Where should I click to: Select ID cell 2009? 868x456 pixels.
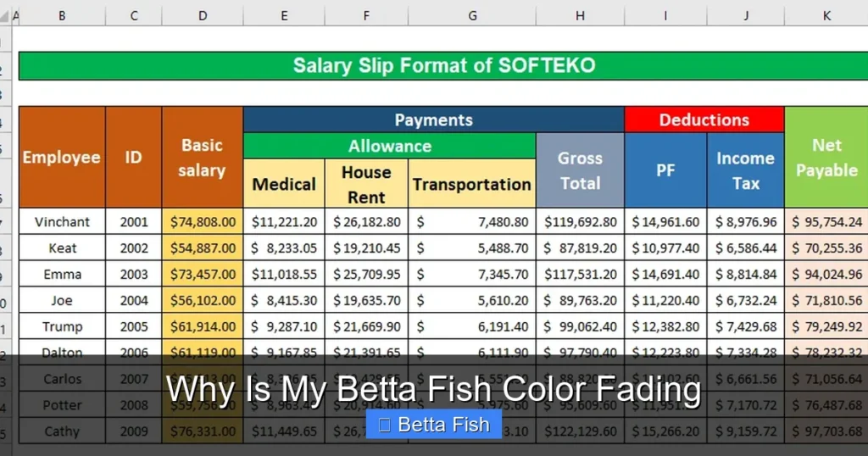click(x=134, y=431)
